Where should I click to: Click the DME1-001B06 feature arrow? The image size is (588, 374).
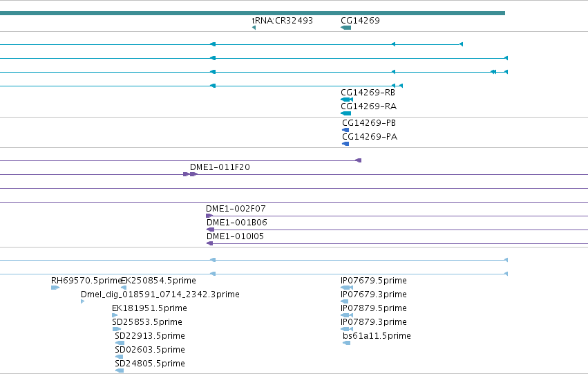coord(210,230)
